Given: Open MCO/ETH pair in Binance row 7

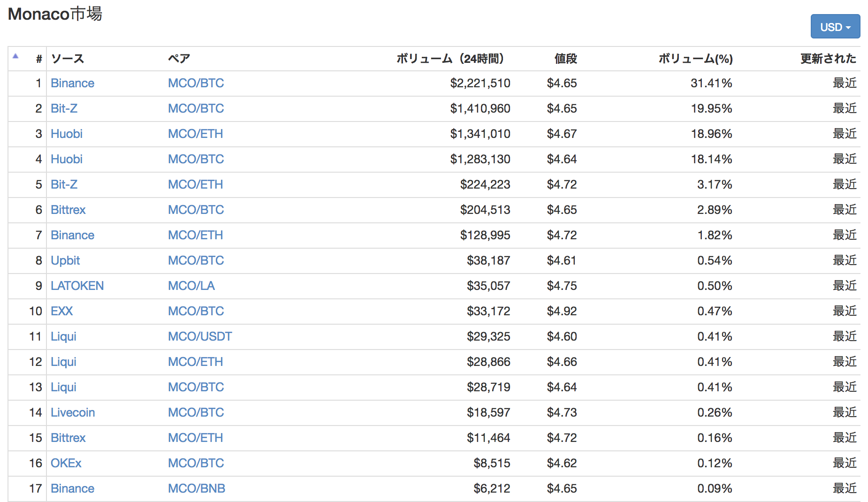Looking at the screenshot, I should point(195,235).
